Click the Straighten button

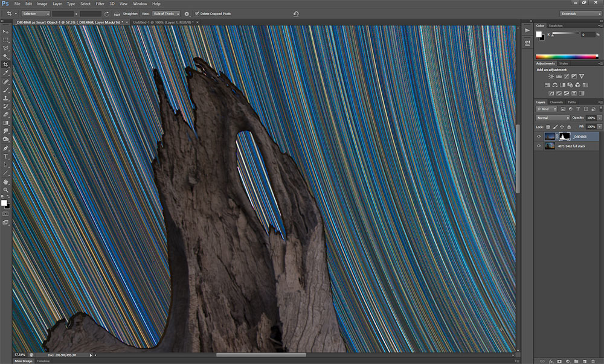[x=127, y=13]
